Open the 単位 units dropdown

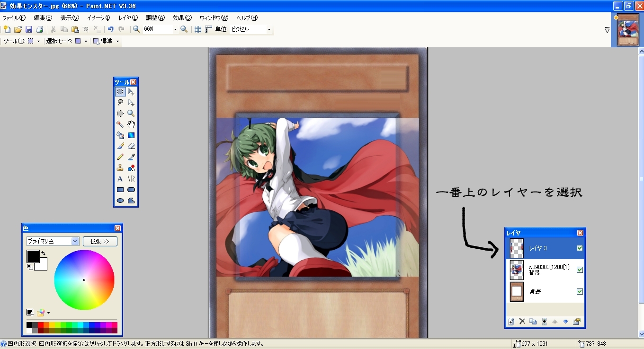coord(269,29)
